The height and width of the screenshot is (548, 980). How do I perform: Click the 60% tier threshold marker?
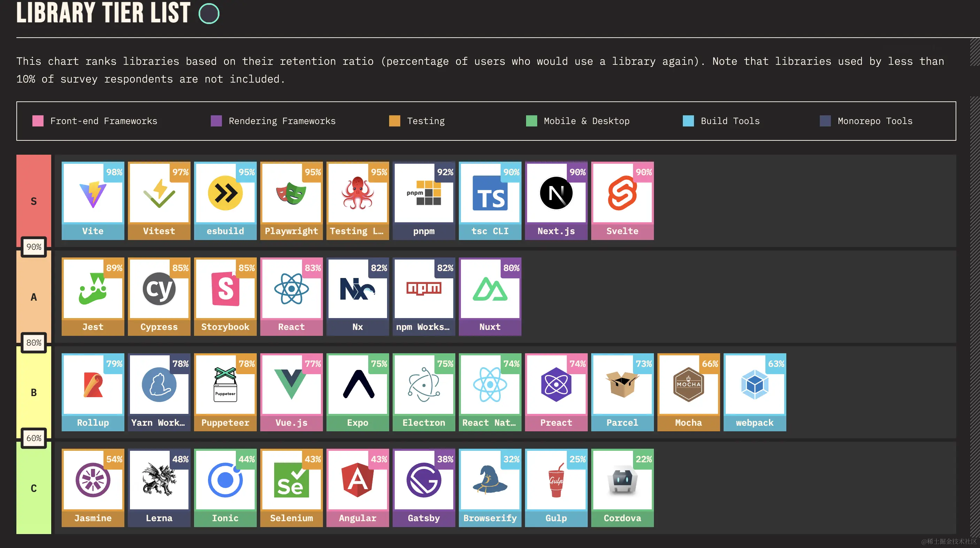(34, 438)
